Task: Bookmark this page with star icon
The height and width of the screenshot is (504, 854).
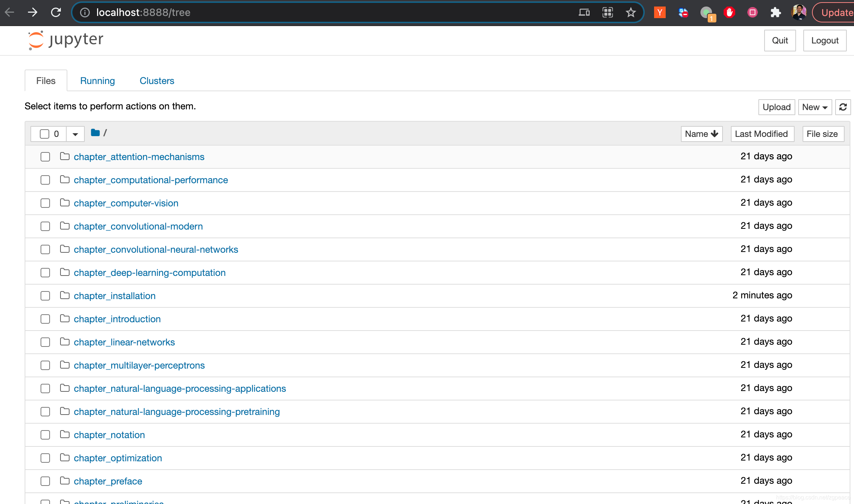Action: [x=631, y=12]
